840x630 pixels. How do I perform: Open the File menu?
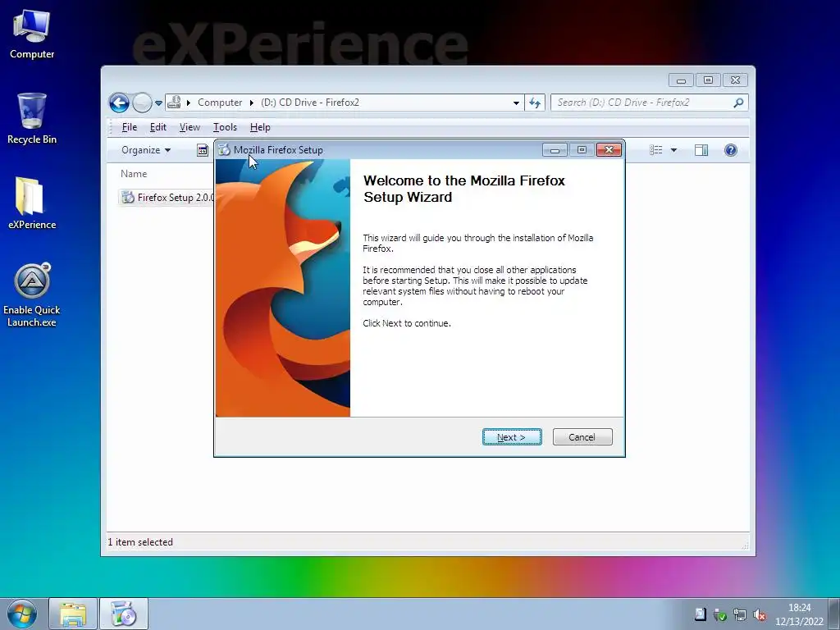tap(129, 127)
